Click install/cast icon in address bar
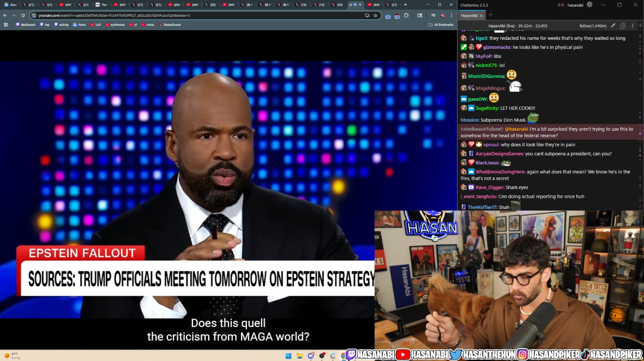The width and height of the screenshot is (644, 361). tap(367, 15)
